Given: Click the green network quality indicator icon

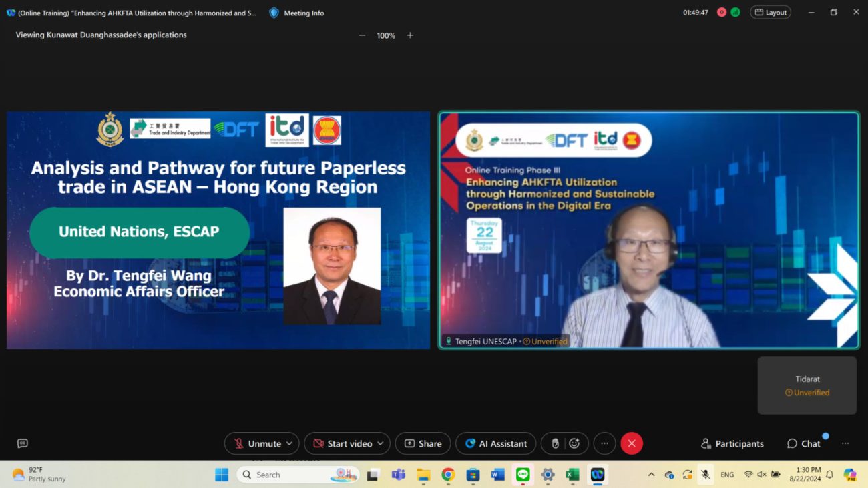Looking at the screenshot, I should coord(736,12).
